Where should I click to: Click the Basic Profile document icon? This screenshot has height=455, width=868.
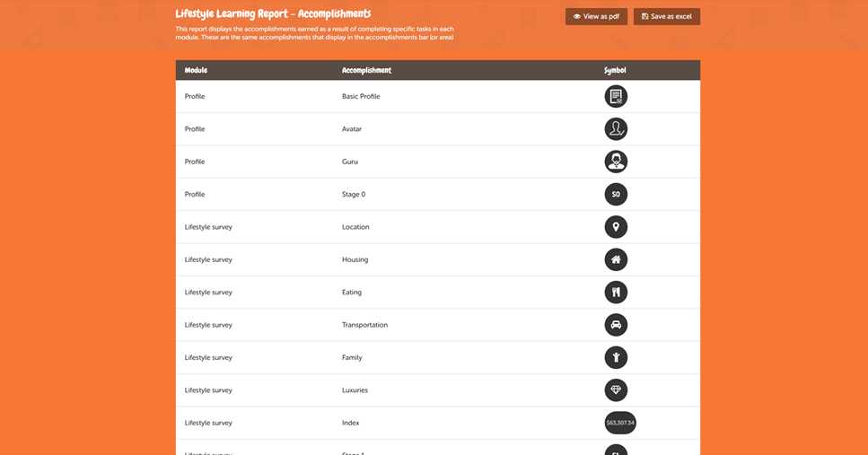click(616, 96)
